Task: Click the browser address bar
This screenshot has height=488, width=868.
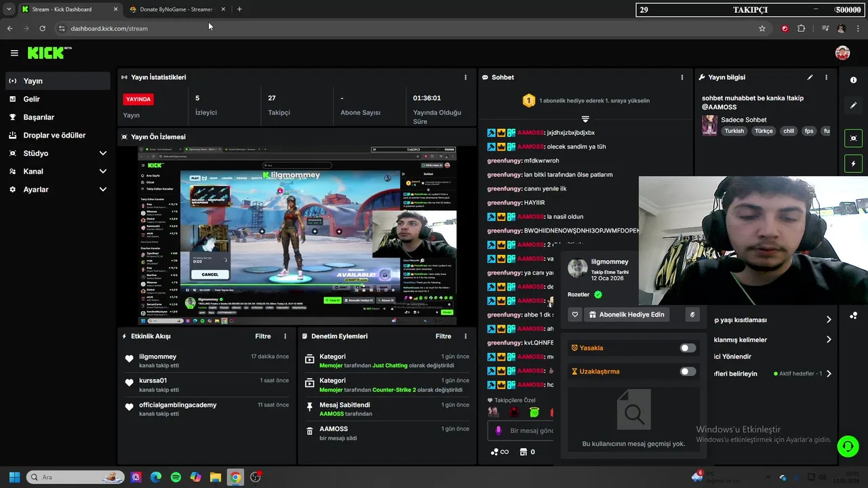Action: 407,28
